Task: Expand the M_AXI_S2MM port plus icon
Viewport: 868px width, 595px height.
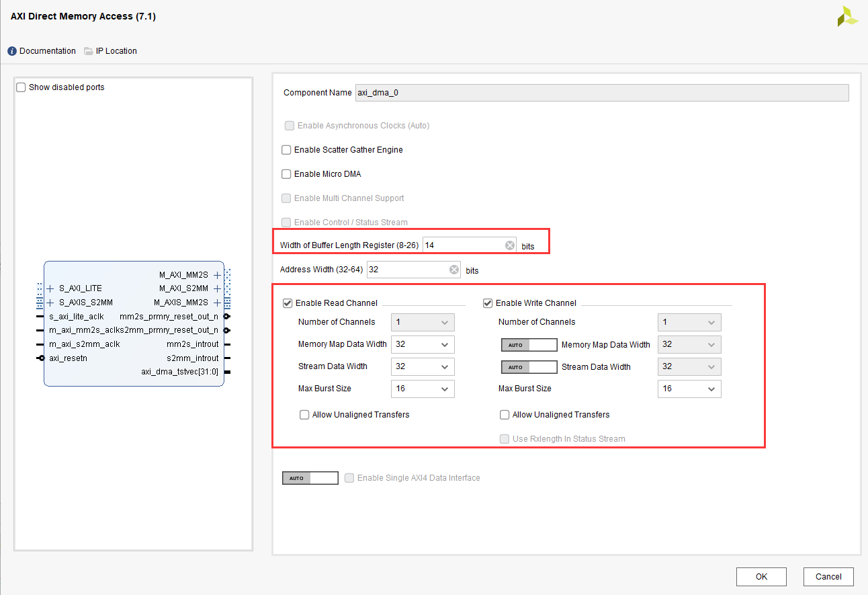Action: tap(217, 288)
